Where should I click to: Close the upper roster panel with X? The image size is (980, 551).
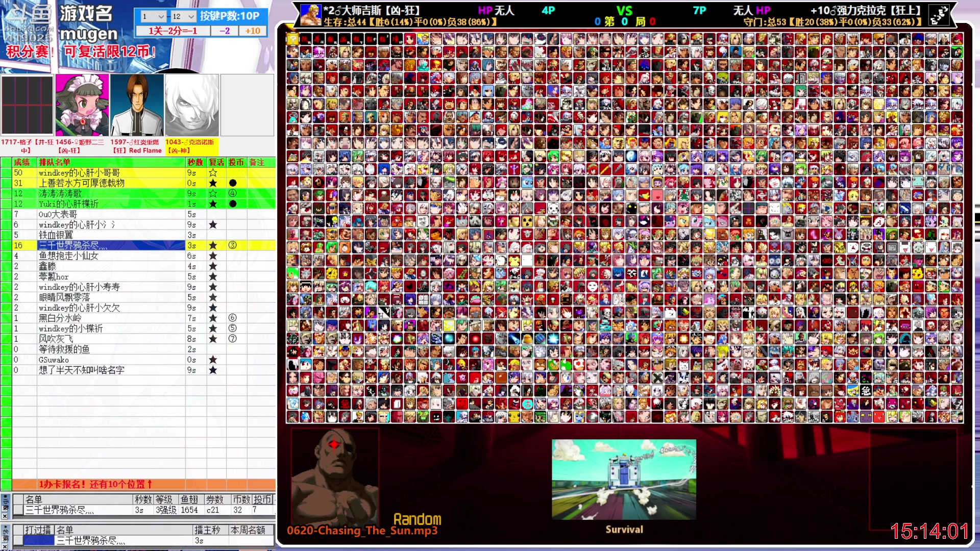(5, 516)
